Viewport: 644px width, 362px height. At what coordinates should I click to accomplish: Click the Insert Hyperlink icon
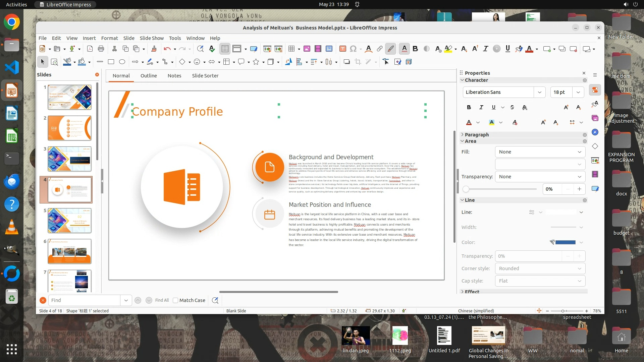pos(379,49)
